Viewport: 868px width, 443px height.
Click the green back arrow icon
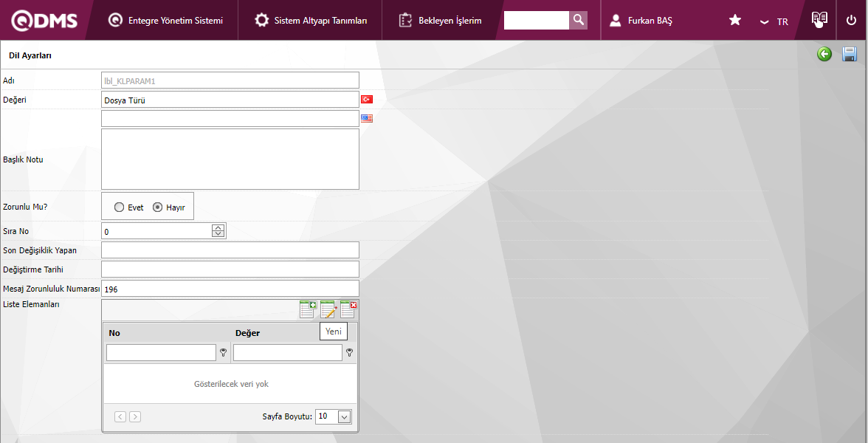pos(824,55)
